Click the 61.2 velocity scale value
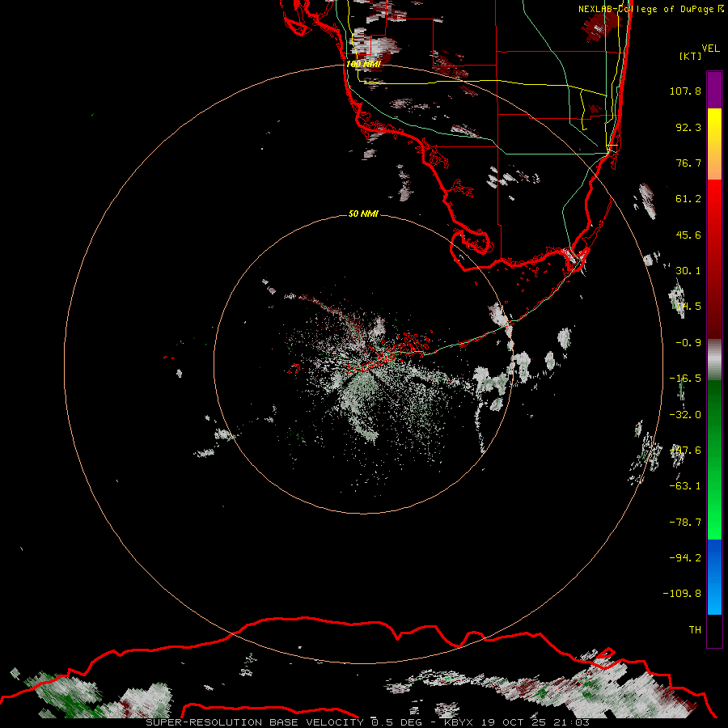 [x=688, y=199]
